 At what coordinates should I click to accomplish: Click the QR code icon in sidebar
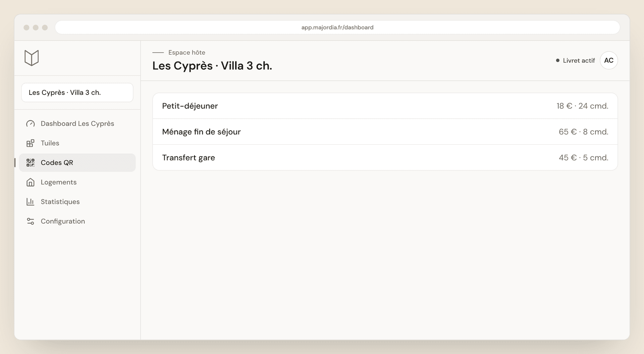(31, 163)
